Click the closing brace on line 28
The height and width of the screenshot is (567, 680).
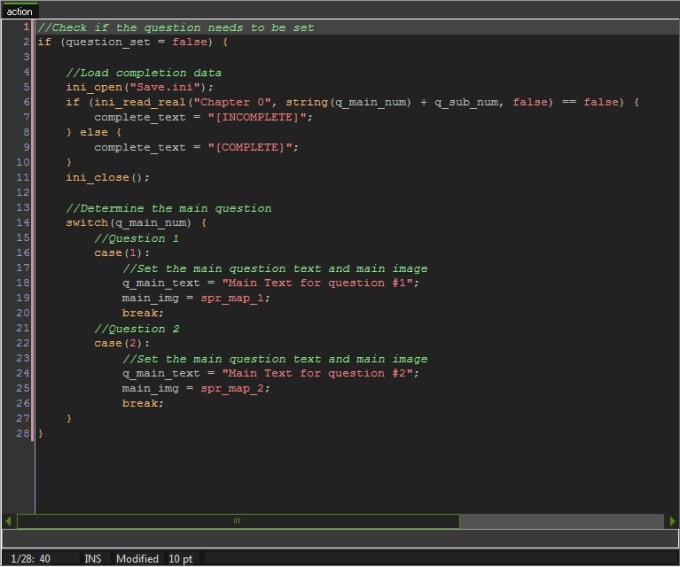click(40, 433)
